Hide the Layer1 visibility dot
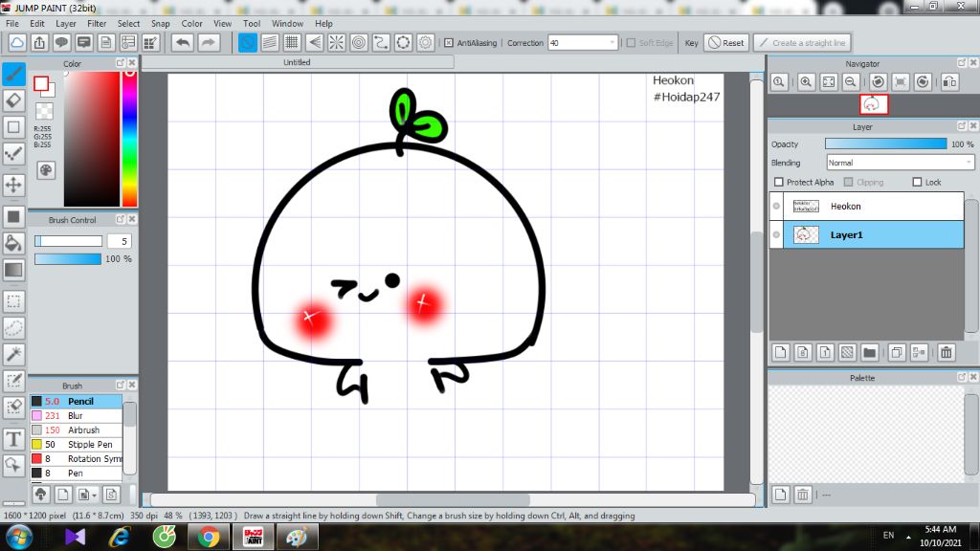 coord(776,235)
